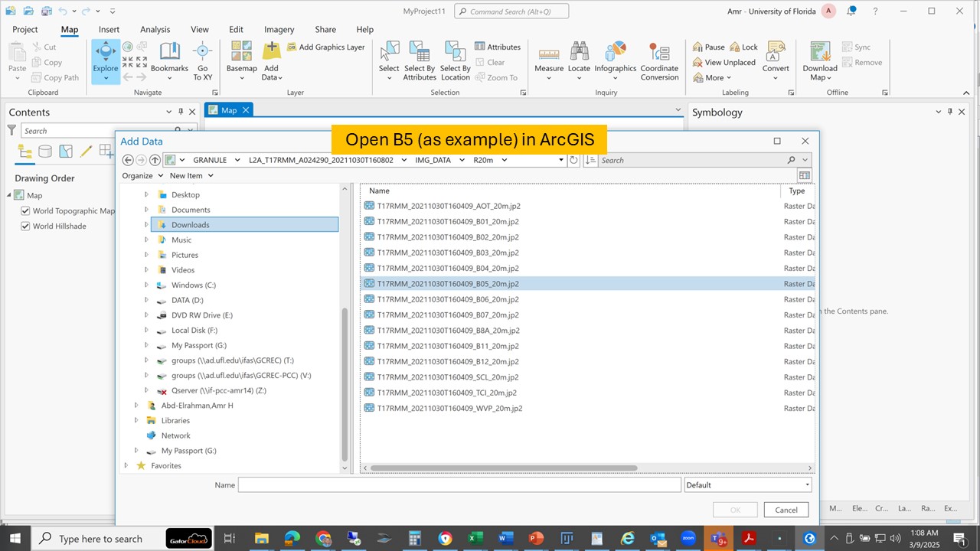The width and height of the screenshot is (980, 551).
Task: Open Select By Location
Action: click(456, 60)
